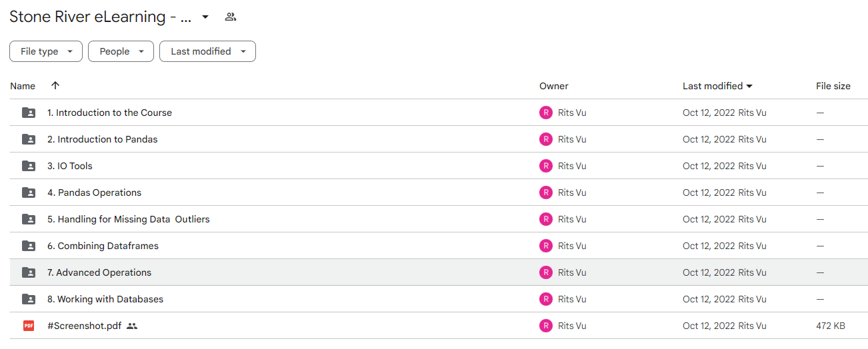This screenshot has width=868, height=349.
Task: Open the File type filter dropdown
Action: [46, 51]
